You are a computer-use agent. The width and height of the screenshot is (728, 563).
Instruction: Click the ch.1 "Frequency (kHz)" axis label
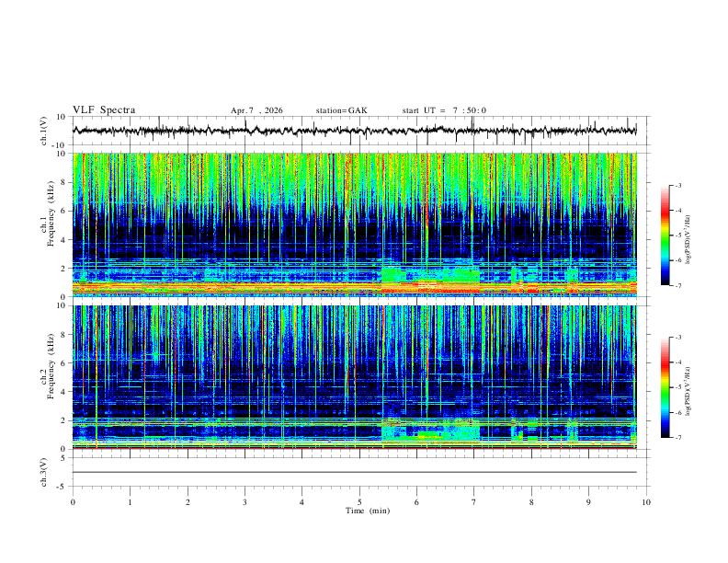coord(51,213)
